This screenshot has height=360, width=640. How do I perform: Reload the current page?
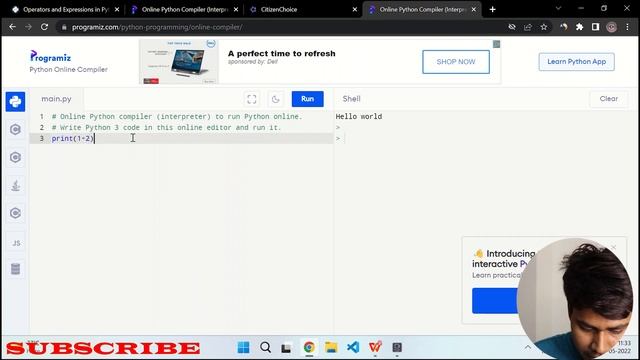coord(44,27)
